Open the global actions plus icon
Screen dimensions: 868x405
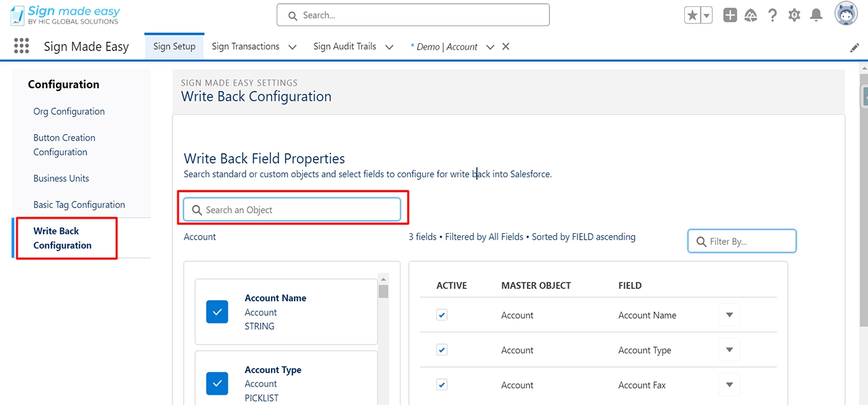[730, 15]
